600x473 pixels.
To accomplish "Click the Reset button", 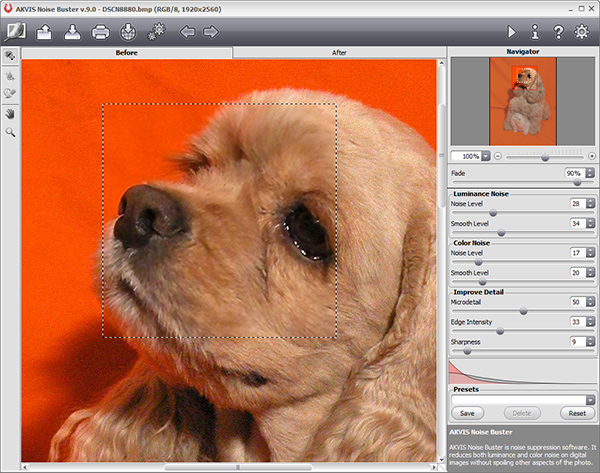I will 575,413.
